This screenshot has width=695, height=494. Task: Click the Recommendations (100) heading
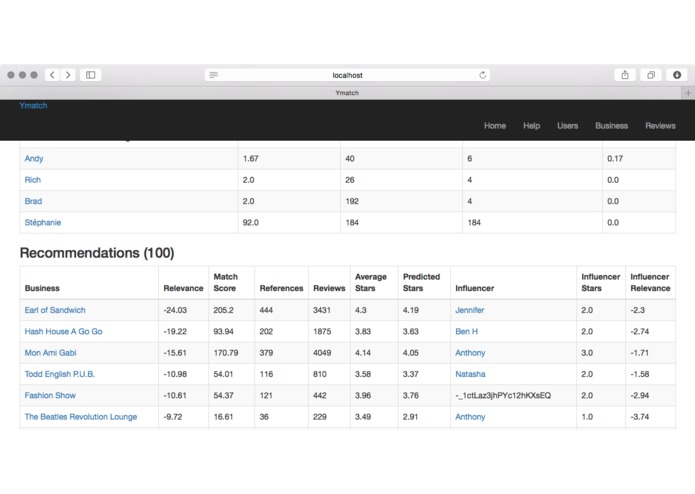(97, 253)
